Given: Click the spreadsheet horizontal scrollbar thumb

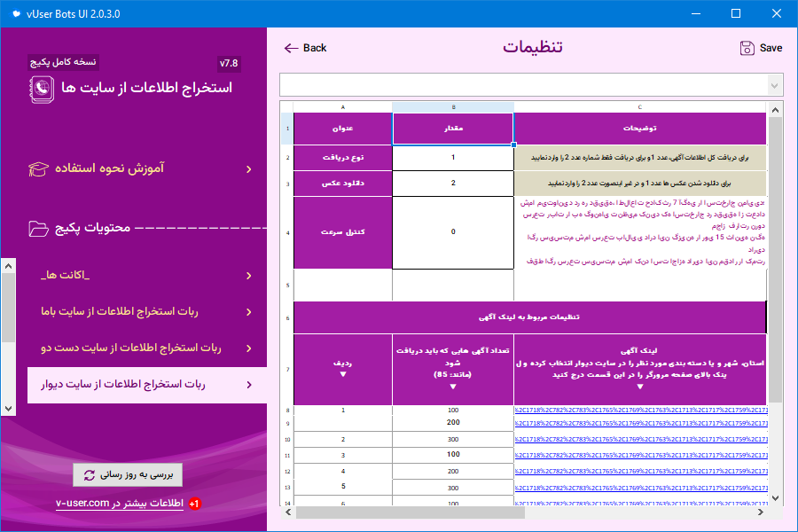Looking at the screenshot, I should click(x=411, y=512).
